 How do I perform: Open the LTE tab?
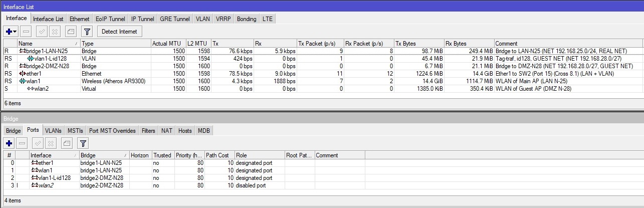[x=267, y=19]
